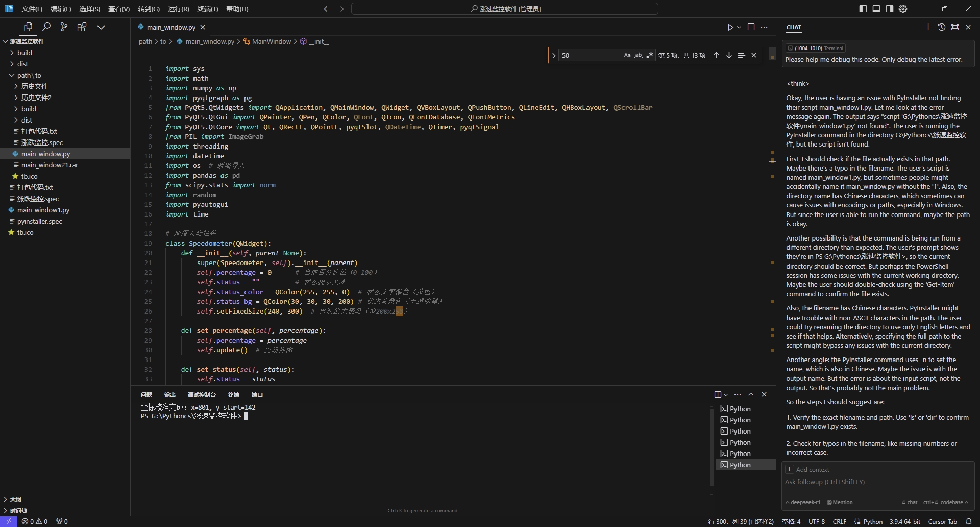Open the run options dropdown arrow
Screen dimensions: 980x527
tap(739, 27)
